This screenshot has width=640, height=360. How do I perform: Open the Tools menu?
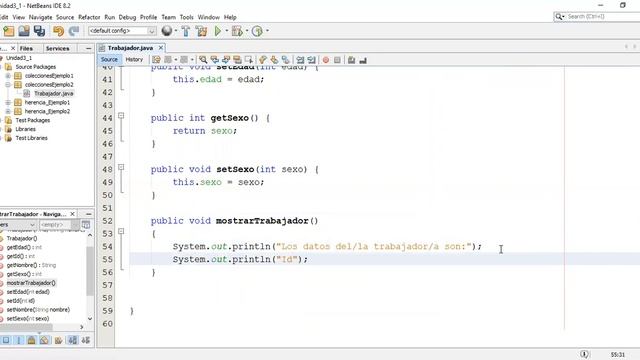pos(187,17)
